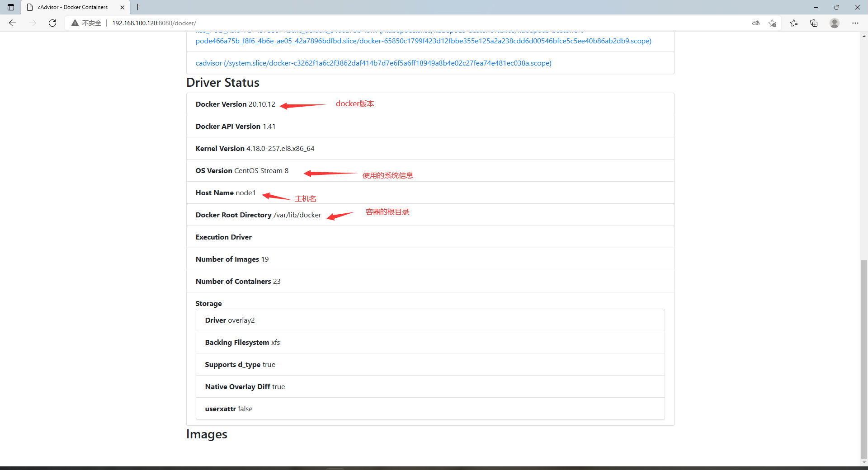Image resolution: width=868 pixels, height=470 pixels.
Task: Open browser Collections panel
Action: (814, 23)
